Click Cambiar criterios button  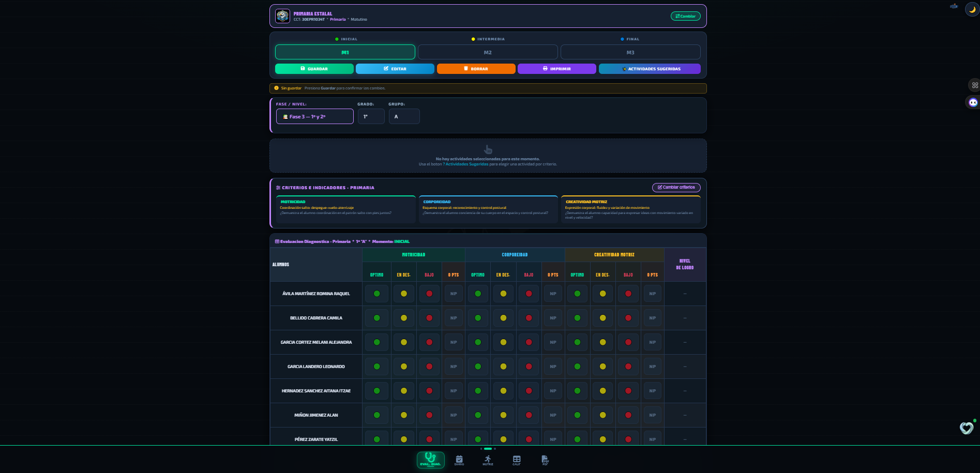tap(676, 187)
